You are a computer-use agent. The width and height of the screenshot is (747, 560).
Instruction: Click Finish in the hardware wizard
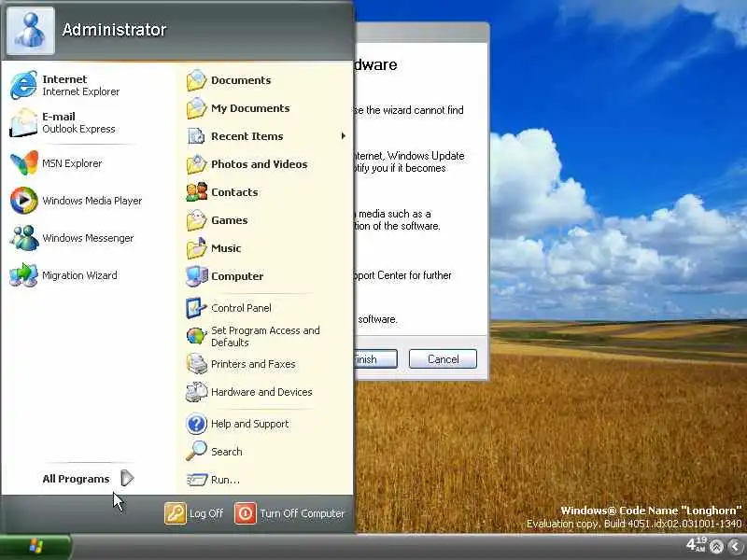click(376, 358)
